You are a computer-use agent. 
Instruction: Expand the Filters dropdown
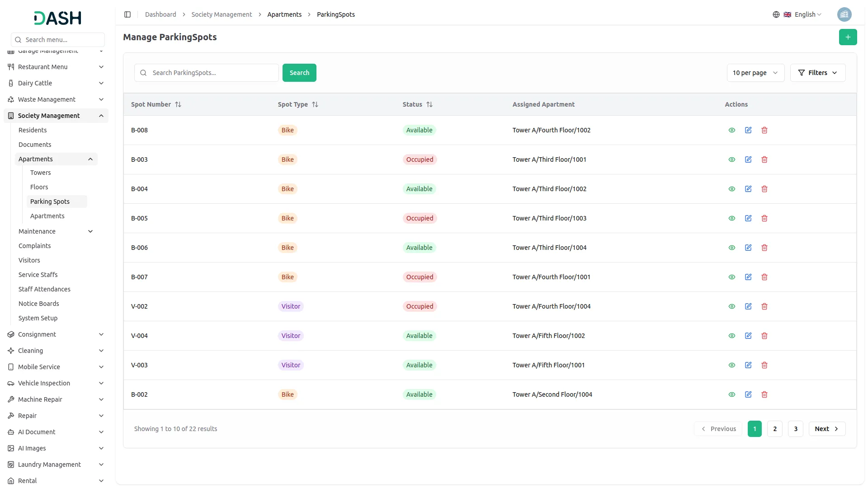(817, 73)
